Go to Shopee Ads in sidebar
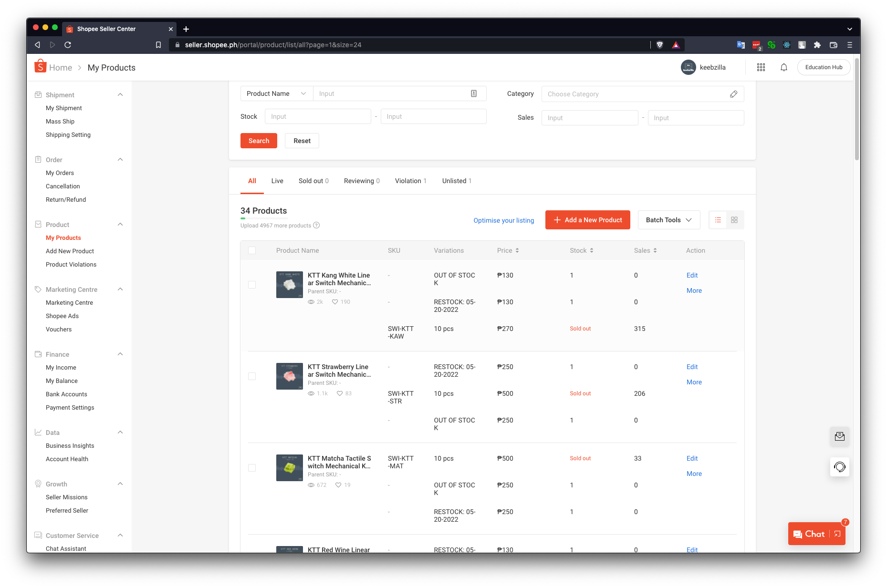 click(62, 316)
